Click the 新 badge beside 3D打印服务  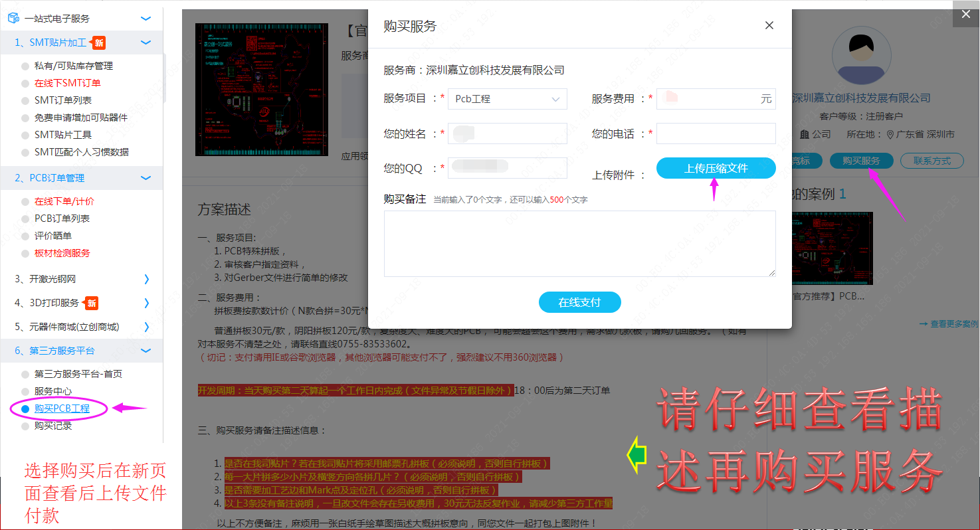(92, 303)
